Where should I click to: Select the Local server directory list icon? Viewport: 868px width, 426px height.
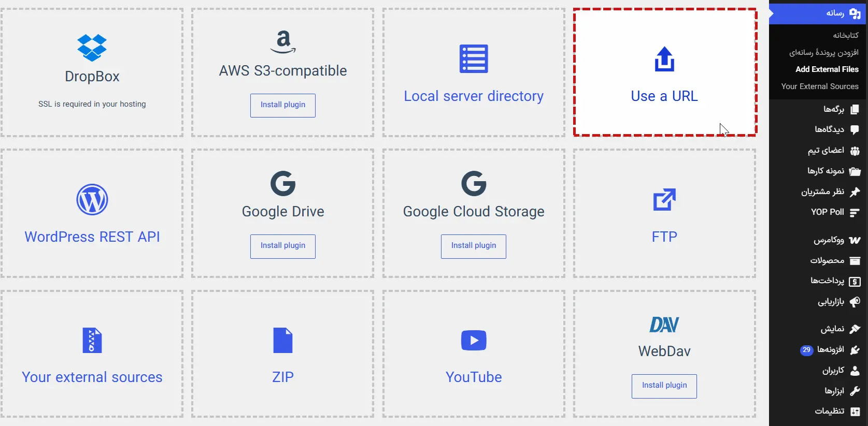coord(474,58)
